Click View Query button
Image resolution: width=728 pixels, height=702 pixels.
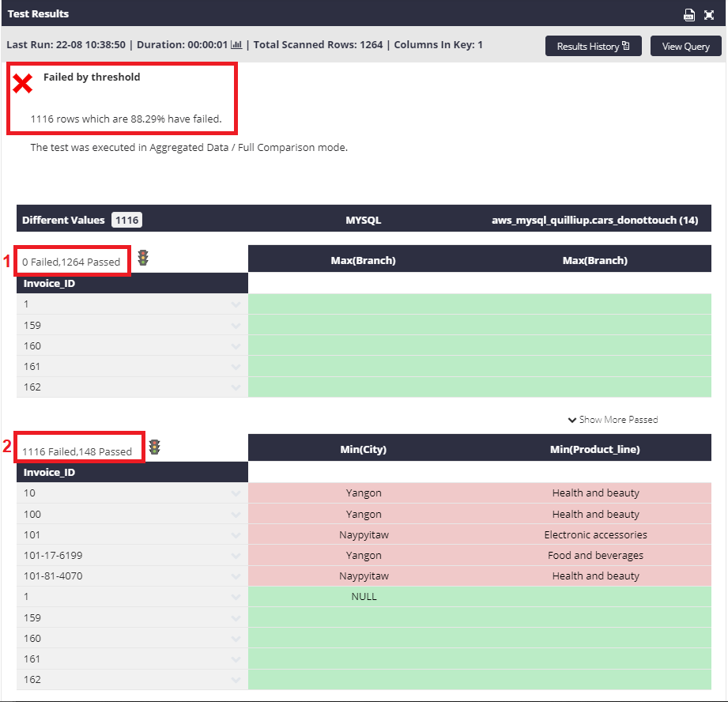coord(686,46)
